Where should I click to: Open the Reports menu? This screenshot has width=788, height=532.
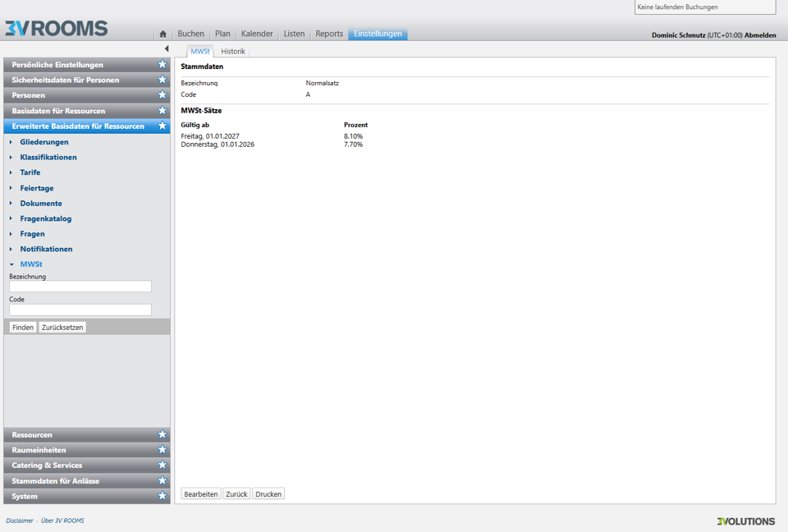pyautogui.click(x=329, y=34)
